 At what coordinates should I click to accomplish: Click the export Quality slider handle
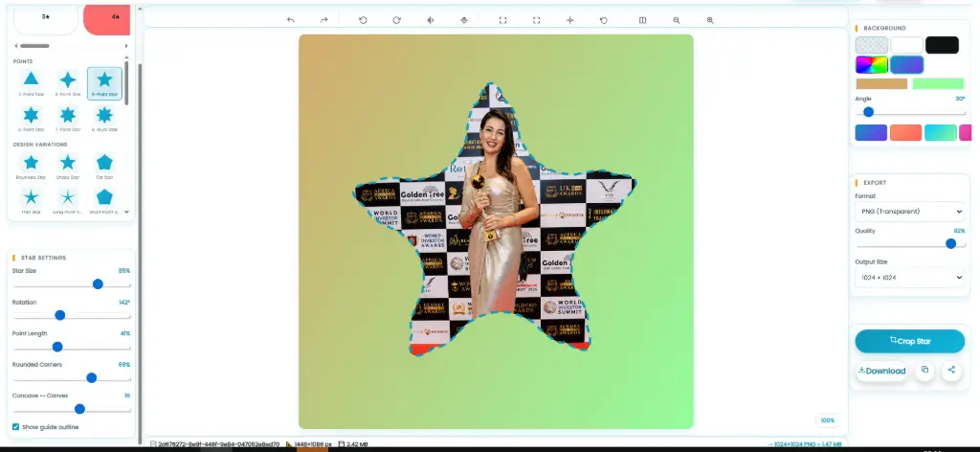(950, 244)
